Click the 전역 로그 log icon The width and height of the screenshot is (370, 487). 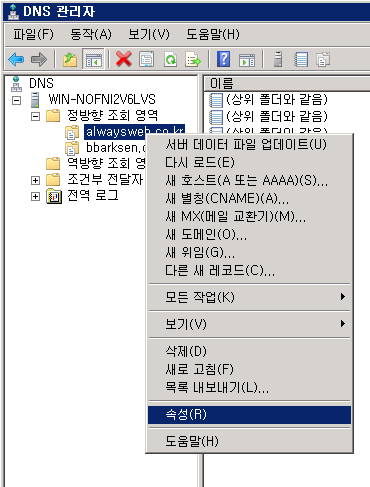pyautogui.click(x=54, y=196)
